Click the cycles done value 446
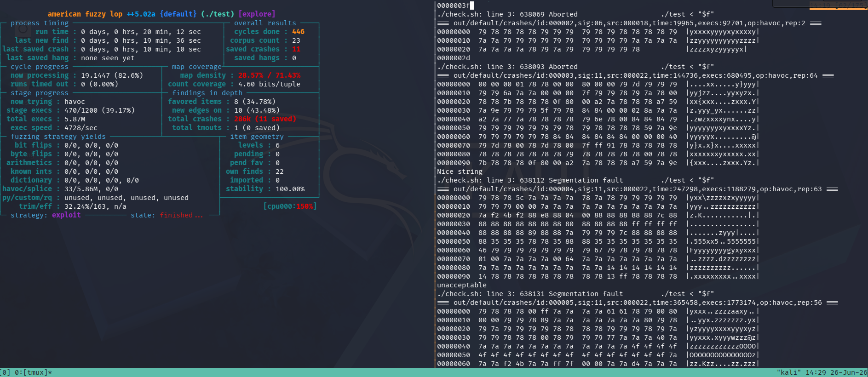Image resolution: width=868 pixels, height=377 pixels. tap(298, 32)
